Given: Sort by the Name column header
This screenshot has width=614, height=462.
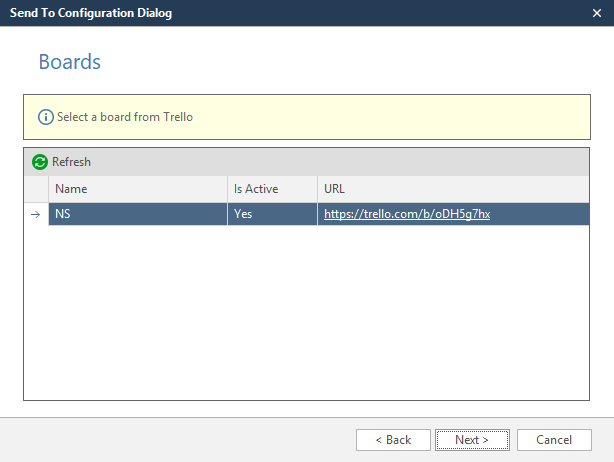Looking at the screenshot, I should pos(137,188).
